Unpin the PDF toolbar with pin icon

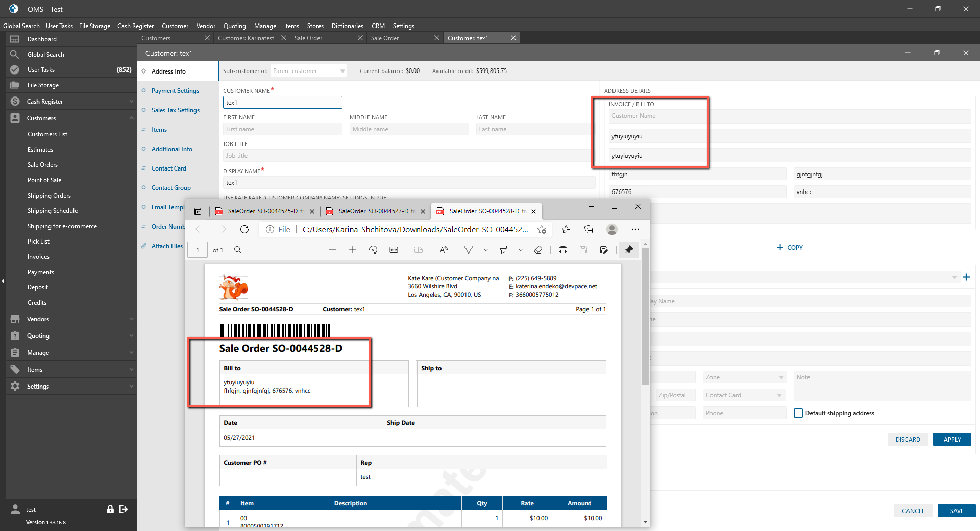coord(629,250)
